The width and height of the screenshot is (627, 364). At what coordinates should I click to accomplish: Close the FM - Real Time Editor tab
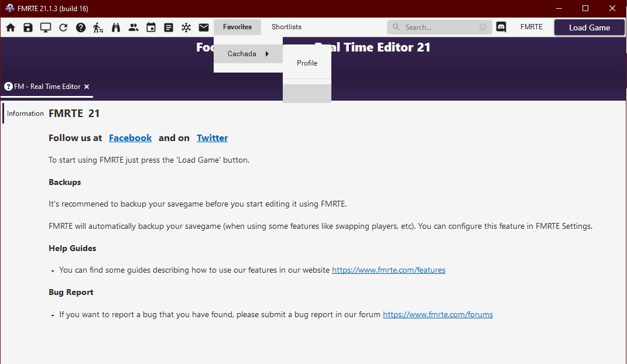pyautogui.click(x=87, y=86)
